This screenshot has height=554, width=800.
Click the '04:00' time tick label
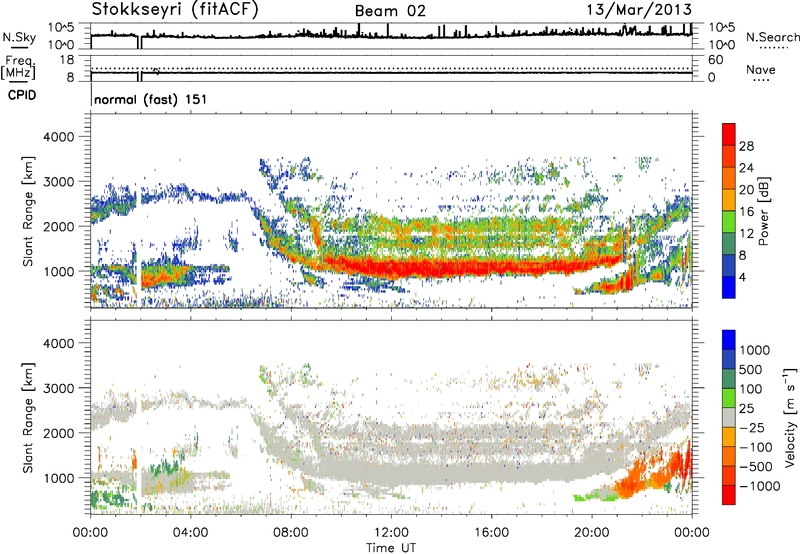point(191,533)
